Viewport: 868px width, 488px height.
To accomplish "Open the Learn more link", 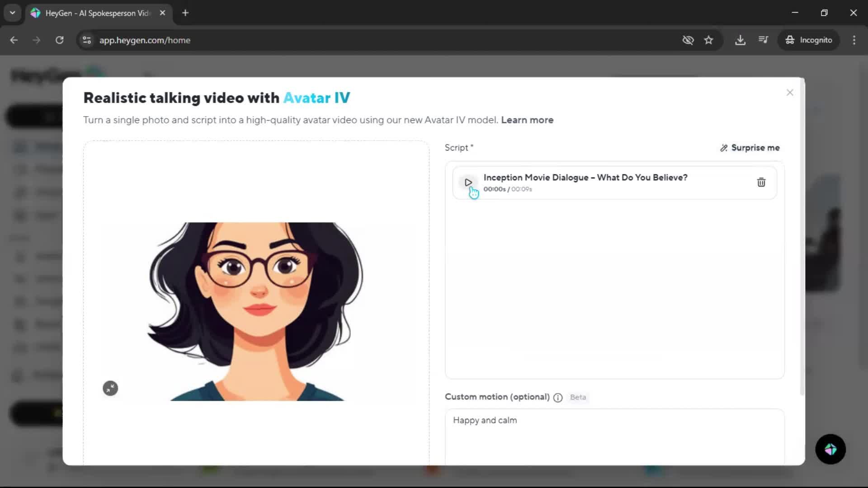I will coord(527,120).
